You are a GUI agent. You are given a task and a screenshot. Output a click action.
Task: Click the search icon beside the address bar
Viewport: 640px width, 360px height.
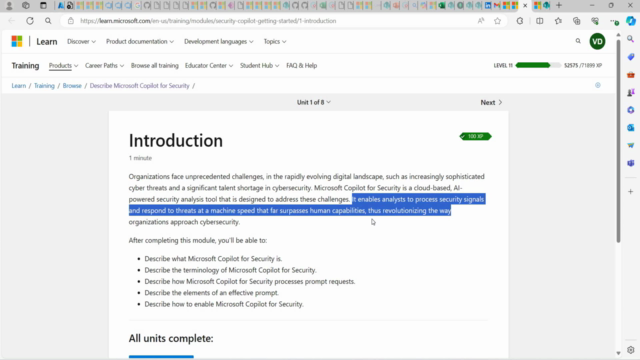pyautogui.click(x=48, y=21)
